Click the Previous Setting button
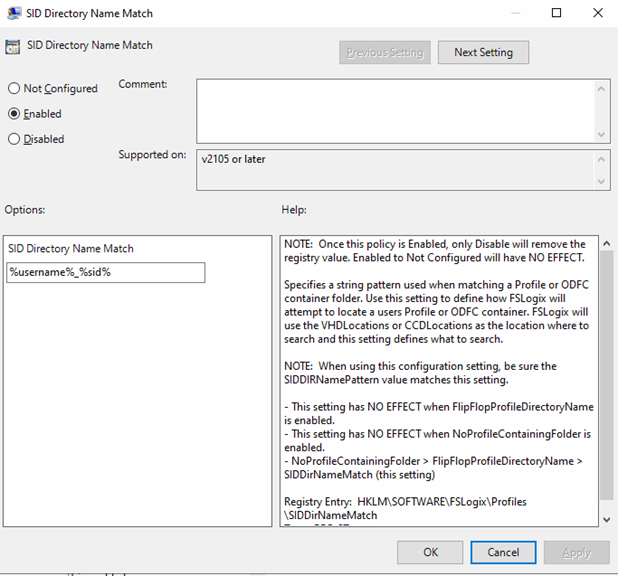This screenshot has width=618, height=576. (x=385, y=52)
